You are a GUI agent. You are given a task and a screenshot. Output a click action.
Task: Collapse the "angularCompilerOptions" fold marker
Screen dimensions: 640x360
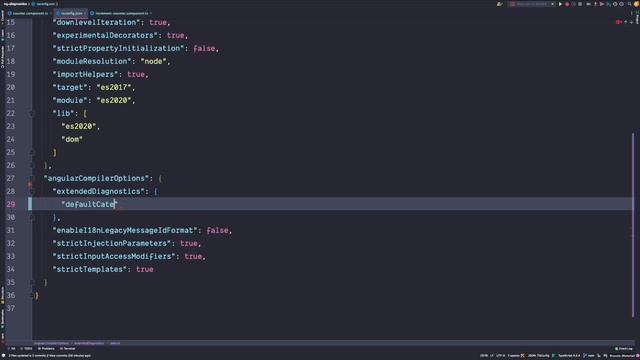click(31, 178)
